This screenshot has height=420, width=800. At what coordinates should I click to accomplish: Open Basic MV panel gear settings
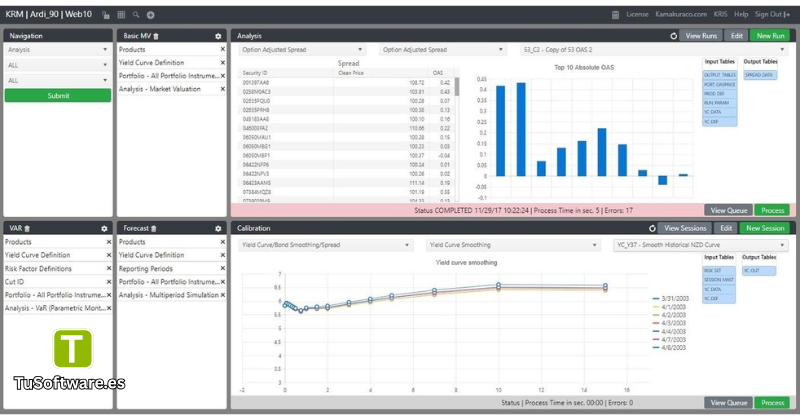point(218,36)
